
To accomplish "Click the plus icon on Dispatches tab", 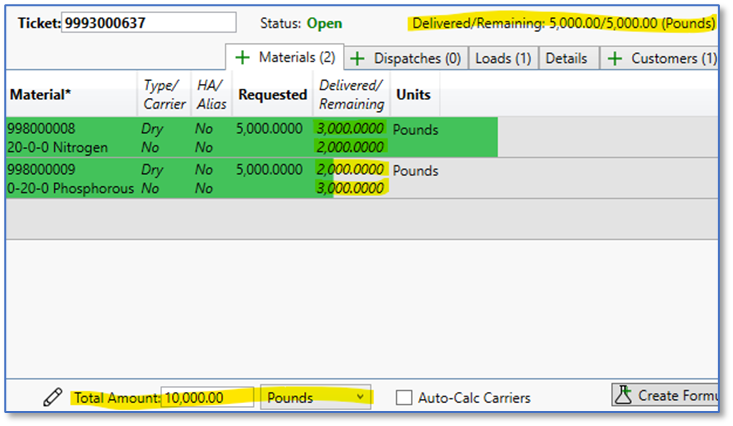I will (x=357, y=59).
